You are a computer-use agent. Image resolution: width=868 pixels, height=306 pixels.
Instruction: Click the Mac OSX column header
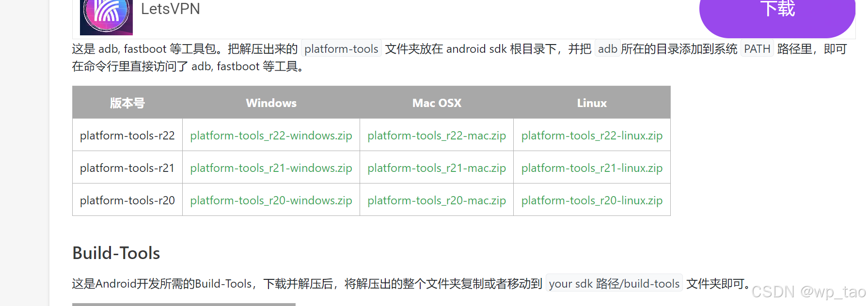click(x=437, y=103)
